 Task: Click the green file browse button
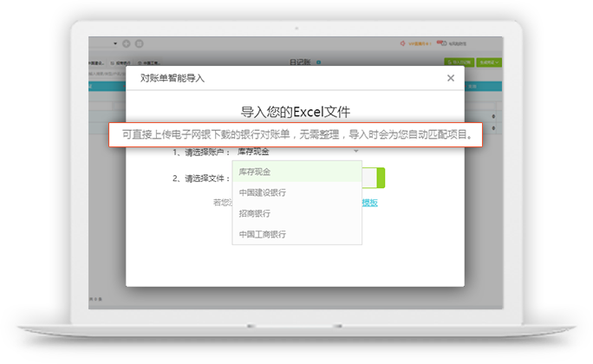click(381, 179)
